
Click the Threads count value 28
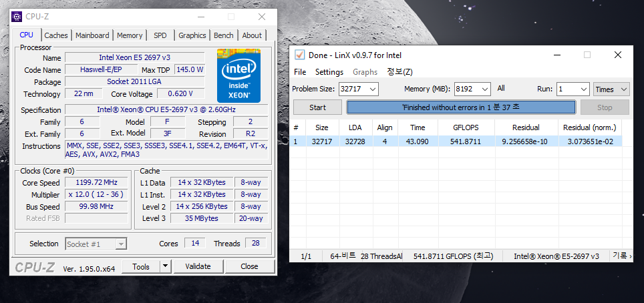[255, 243]
